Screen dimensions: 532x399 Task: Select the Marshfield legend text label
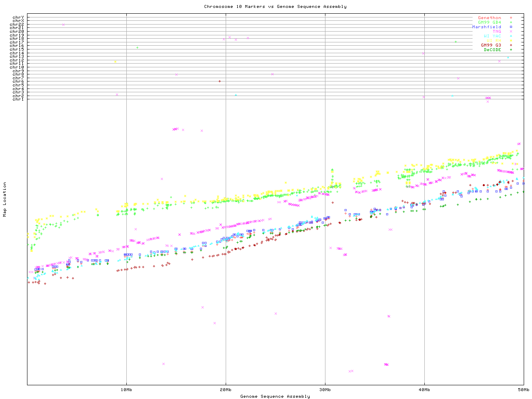[486, 27]
